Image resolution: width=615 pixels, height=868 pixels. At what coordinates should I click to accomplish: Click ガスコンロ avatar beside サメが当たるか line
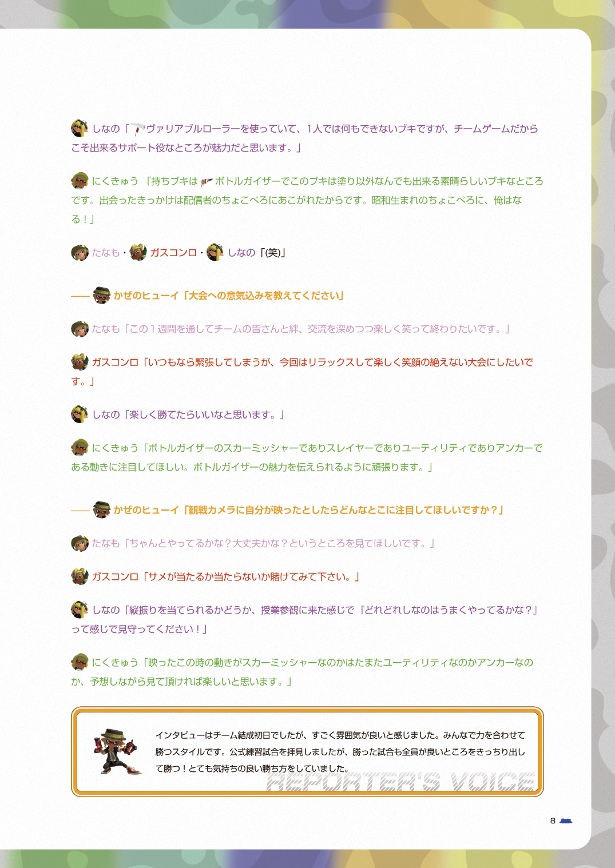click(80, 576)
